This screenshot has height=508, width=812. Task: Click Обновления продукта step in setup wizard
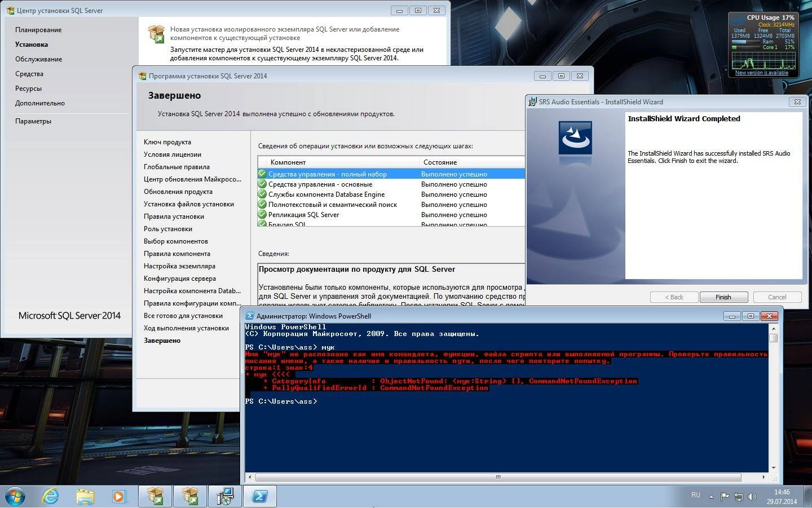tap(178, 192)
